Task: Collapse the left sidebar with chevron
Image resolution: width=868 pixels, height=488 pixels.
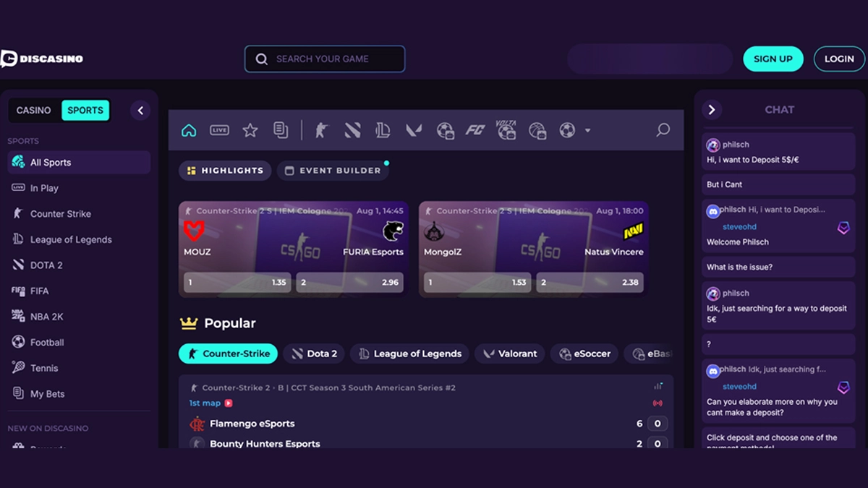Action: click(140, 111)
